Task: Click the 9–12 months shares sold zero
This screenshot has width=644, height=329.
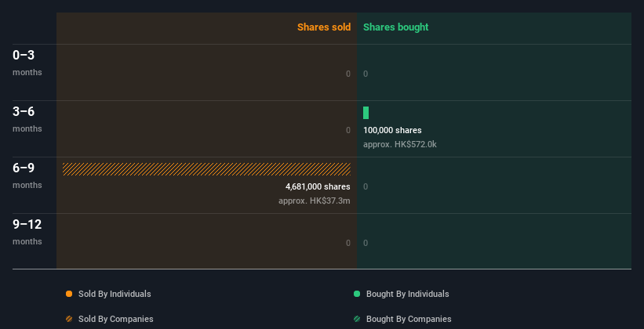Action: (x=348, y=244)
